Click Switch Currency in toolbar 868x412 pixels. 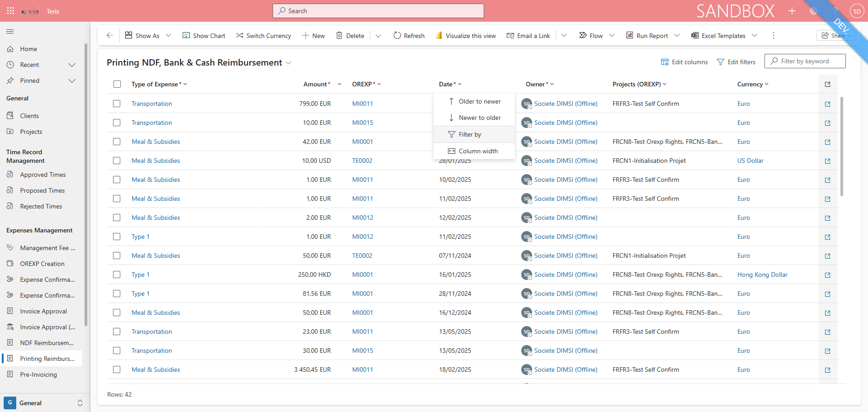264,36
